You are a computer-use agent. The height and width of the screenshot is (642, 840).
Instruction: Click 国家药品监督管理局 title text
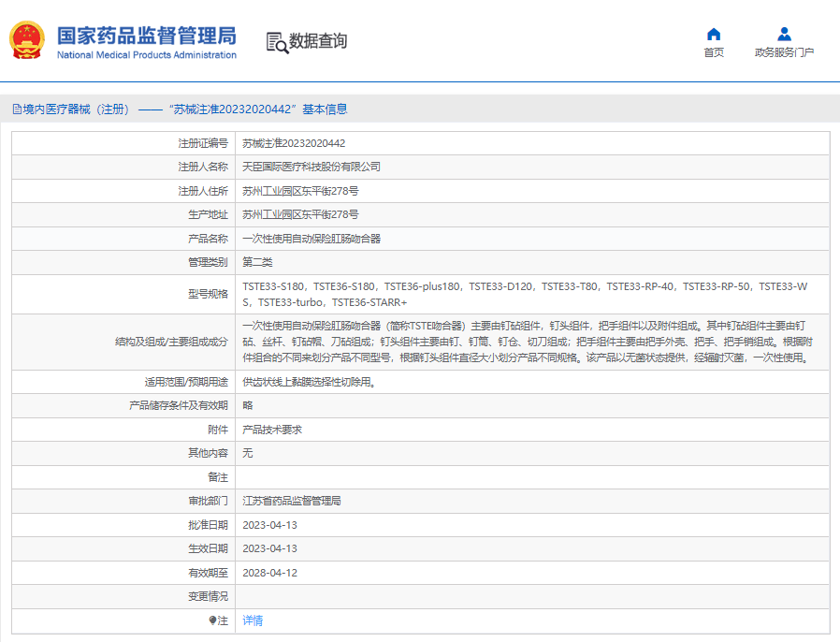[x=147, y=36]
